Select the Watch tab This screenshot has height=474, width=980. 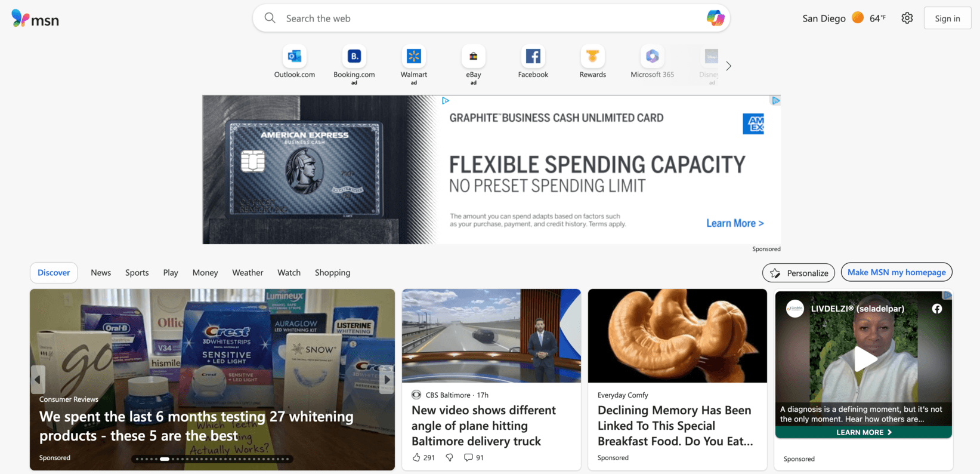(x=289, y=273)
